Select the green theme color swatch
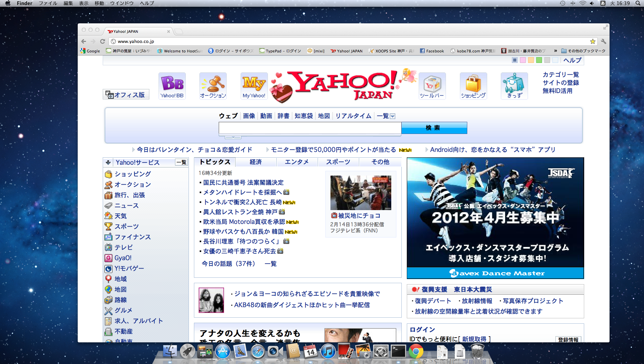 coord(539,60)
